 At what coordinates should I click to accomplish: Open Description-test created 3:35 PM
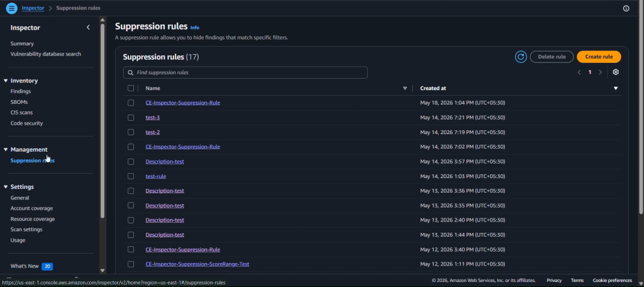(x=165, y=206)
